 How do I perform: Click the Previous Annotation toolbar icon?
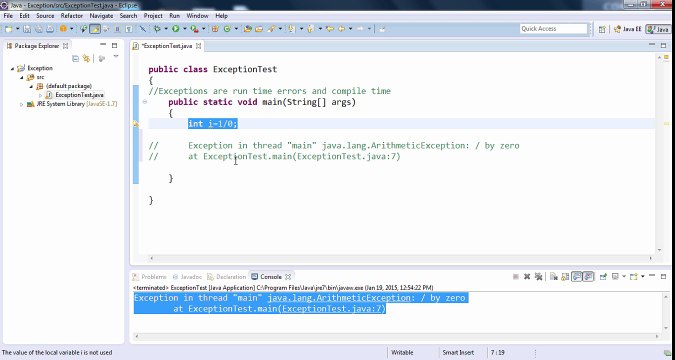pyautogui.click(x=310, y=29)
